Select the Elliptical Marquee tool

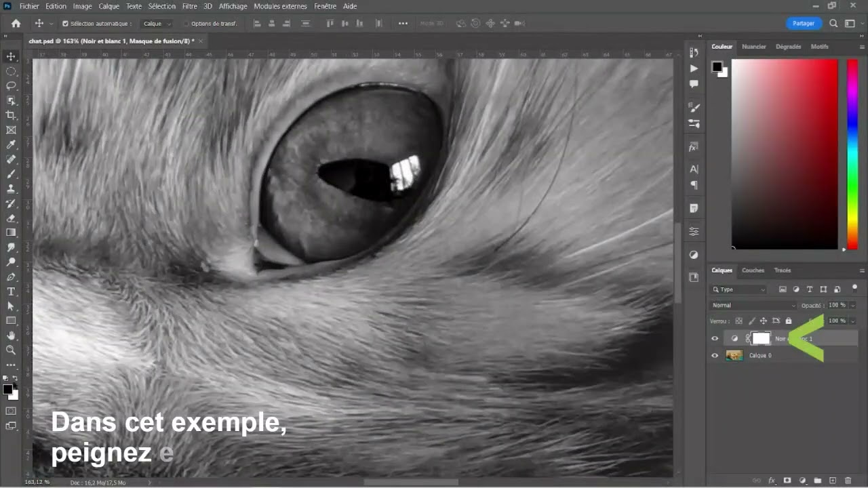[x=11, y=71]
